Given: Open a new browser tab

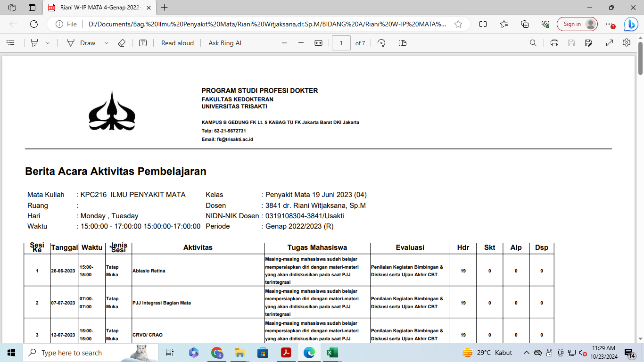Looking at the screenshot, I should (x=164, y=8).
